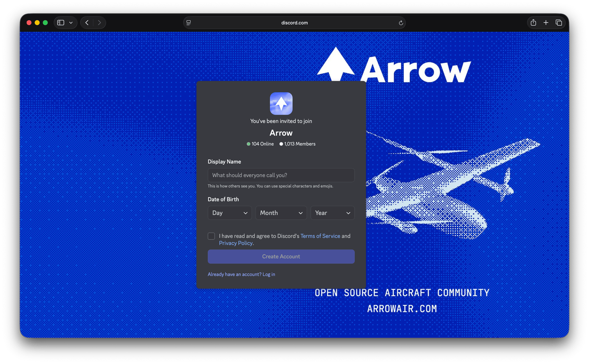Image resolution: width=589 pixels, height=364 pixels.
Task: Open the Terms of Service link
Action: (320, 236)
